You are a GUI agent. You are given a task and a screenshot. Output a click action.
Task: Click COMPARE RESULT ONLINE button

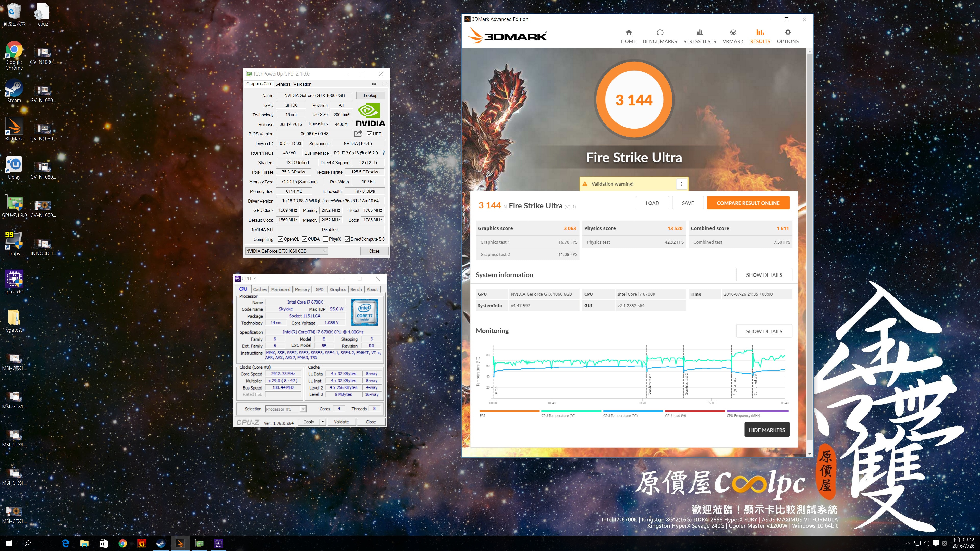748,203
